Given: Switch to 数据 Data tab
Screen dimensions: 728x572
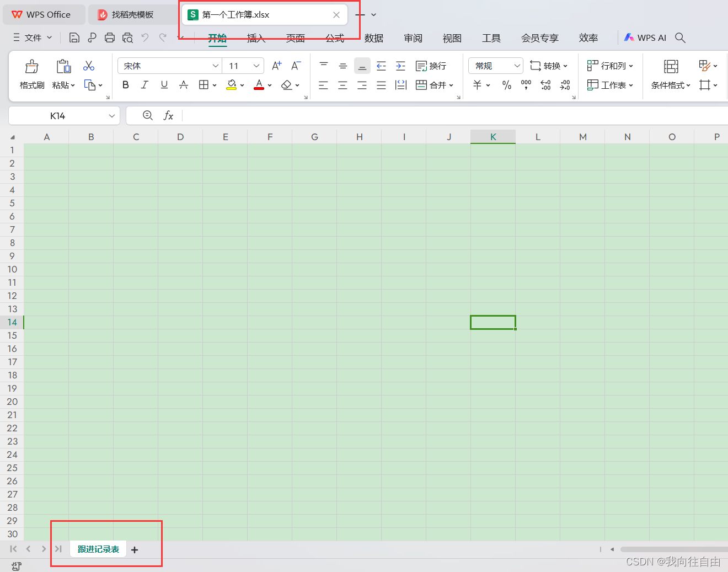Looking at the screenshot, I should point(374,38).
